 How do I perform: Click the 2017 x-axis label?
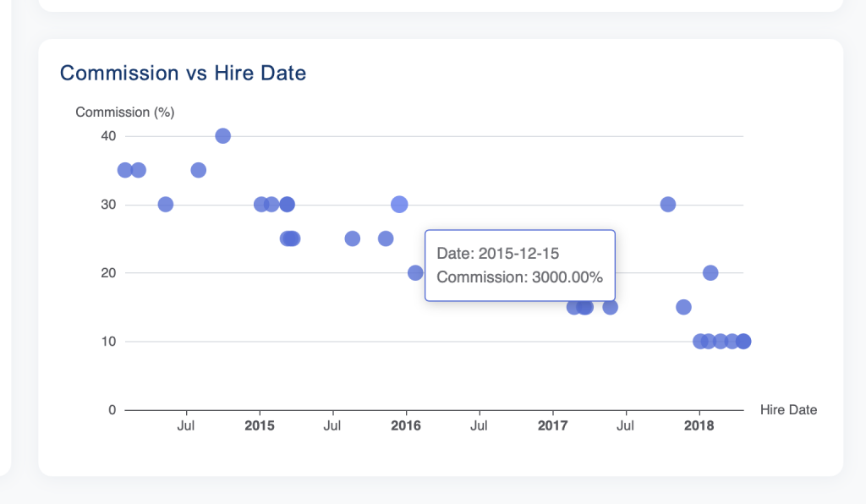point(552,425)
